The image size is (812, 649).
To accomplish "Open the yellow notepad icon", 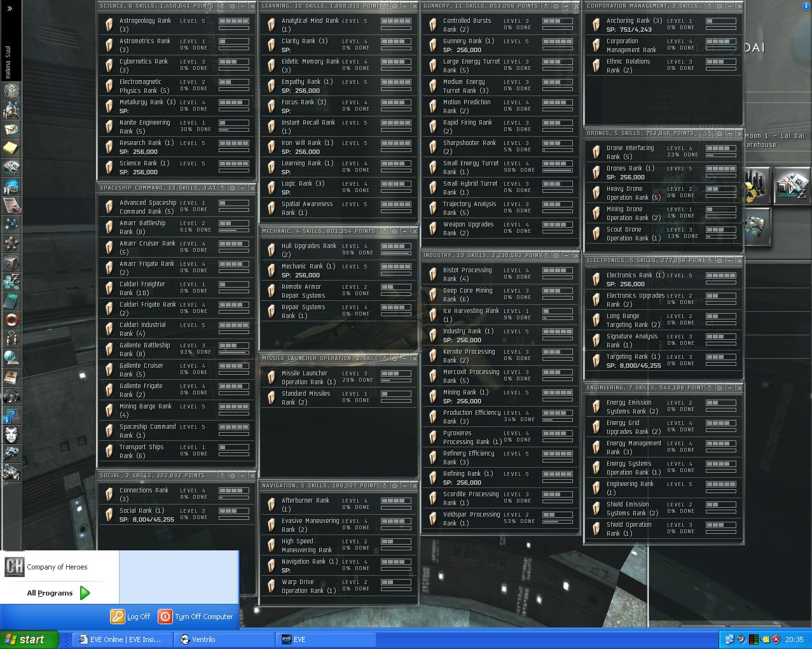I will point(11,148).
